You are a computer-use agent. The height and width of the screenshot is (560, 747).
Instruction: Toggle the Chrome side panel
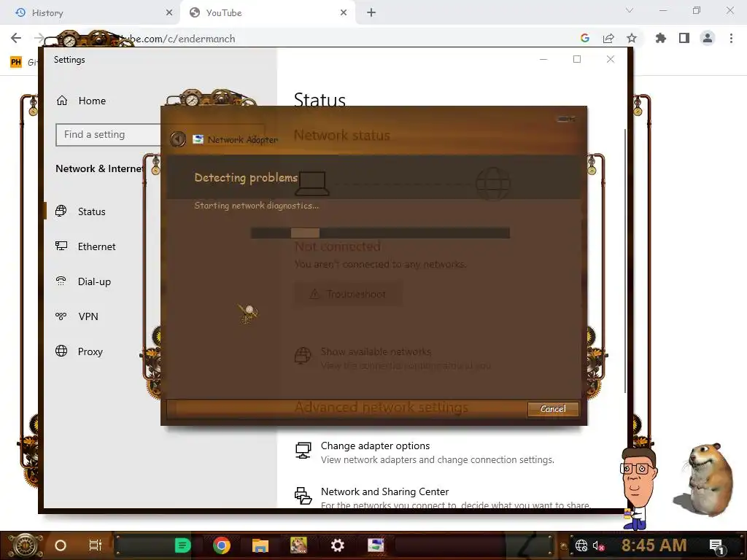(x=684, y=38)
